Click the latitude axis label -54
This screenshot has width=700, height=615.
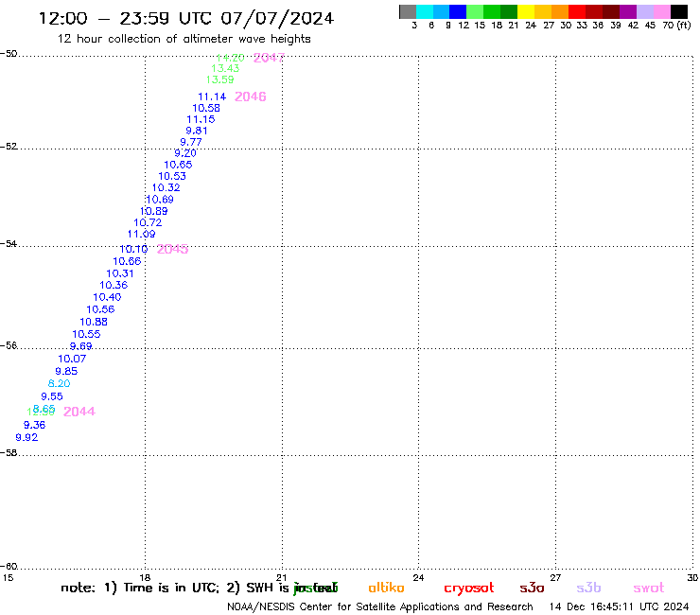coord(9,244)
